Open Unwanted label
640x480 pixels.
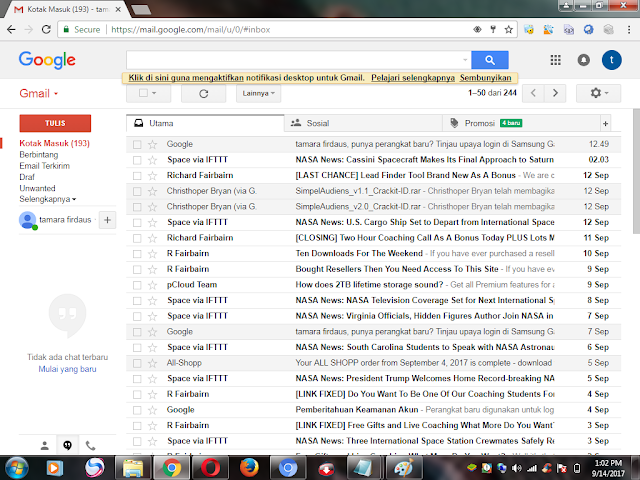click(37, 188)
